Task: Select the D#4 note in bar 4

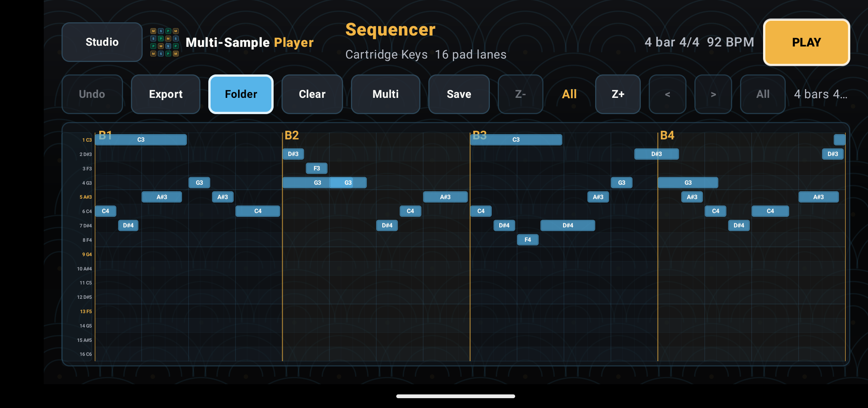Action: coord(739,225)
